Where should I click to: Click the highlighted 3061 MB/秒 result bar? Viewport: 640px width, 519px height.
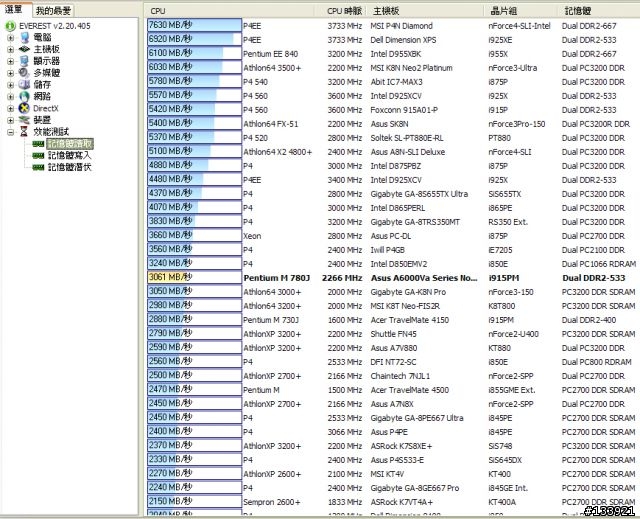point(194,277)
